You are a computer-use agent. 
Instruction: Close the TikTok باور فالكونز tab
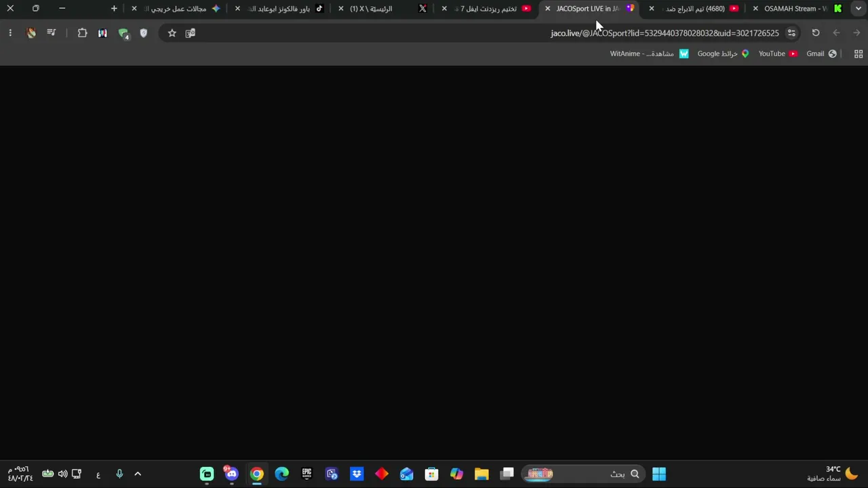(x=237, y=9)
